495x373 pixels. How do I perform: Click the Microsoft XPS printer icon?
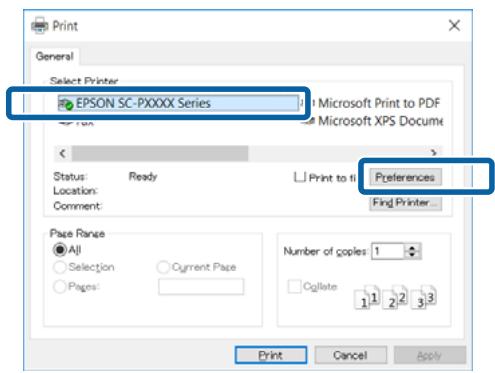tap(308, 121)
